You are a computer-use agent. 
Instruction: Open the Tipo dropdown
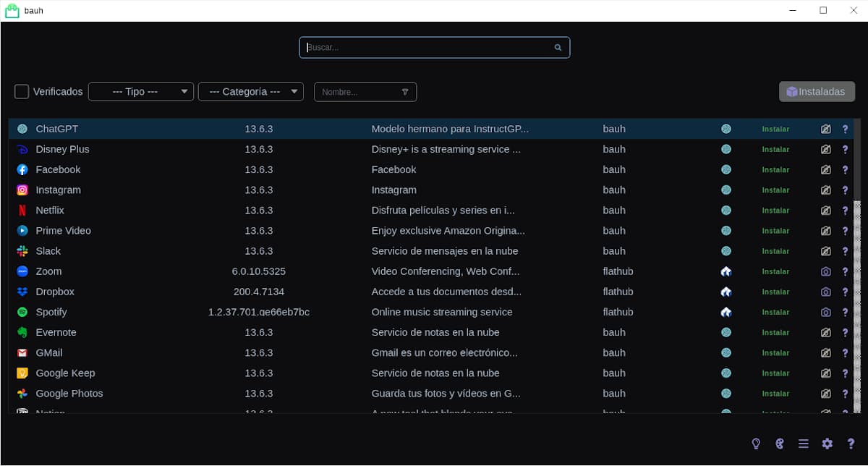click(141, 92)
